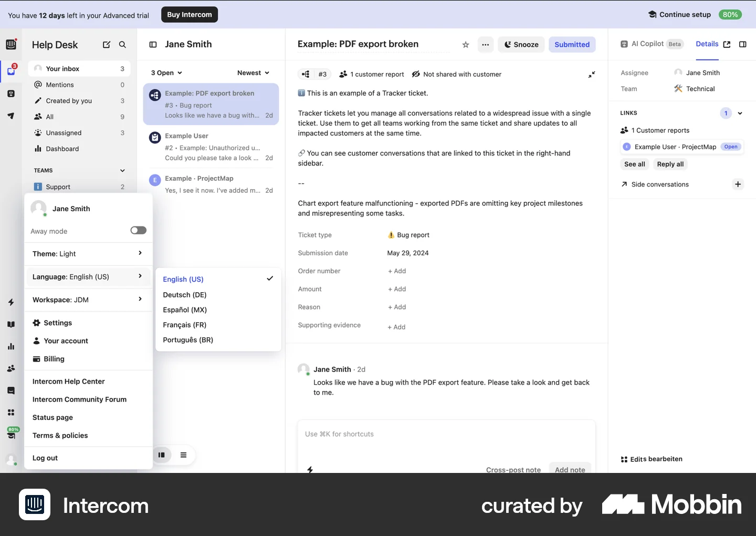
Task: Open the Dashboard view
Action: 79,149
